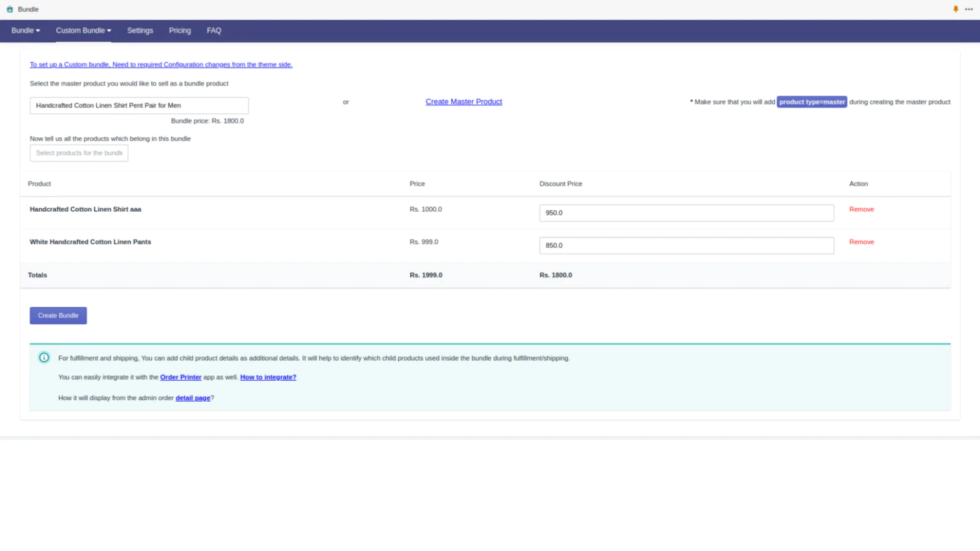980x551 pixels.
Task: Click the Totals row label
Action: click(x=37, y=275)
